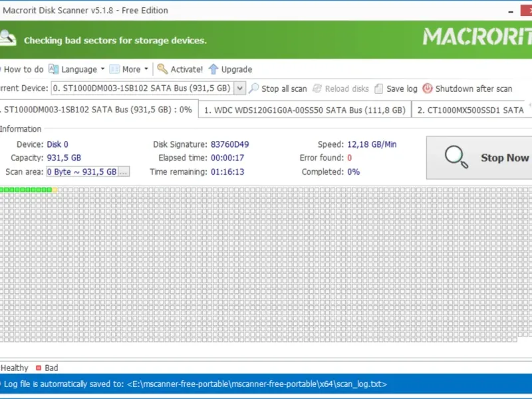Click the Disk 0 device value
Screen dimensions: 532x399
tap(57, 144)
